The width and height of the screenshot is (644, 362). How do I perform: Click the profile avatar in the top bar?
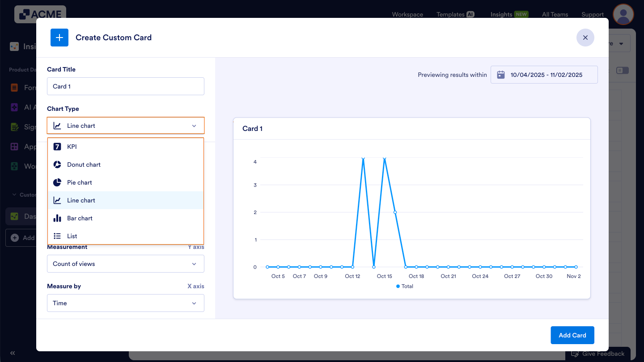point(623,14)
